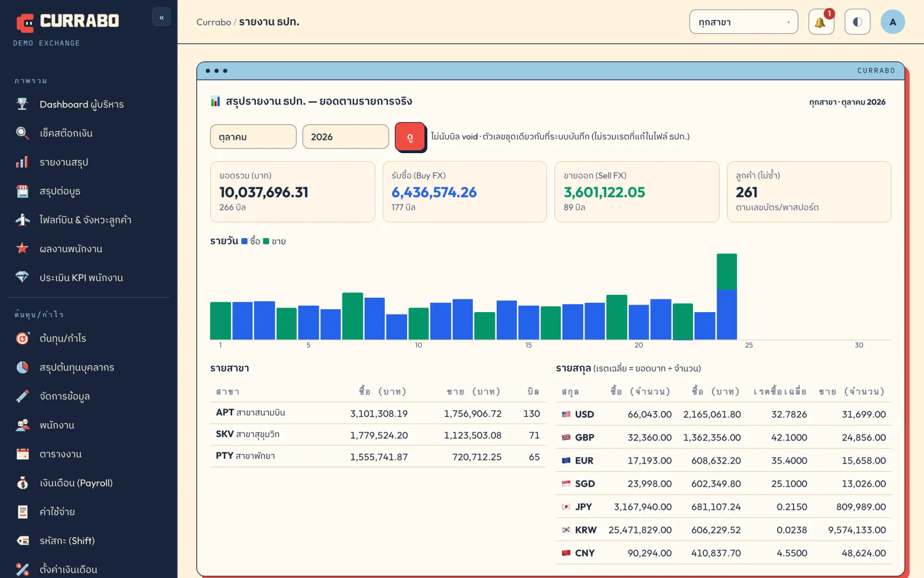Select the รับซื้อ (Buy FX) summary card
This screenshot has height=578, width=924.
[x=464, y=192]
